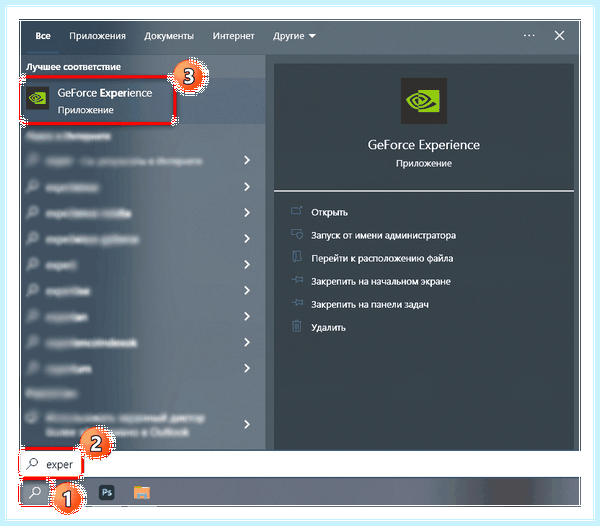Switch to the Приложения tab
Image resolution: width=600 pixels, height=526 pixels.
tap(97, 36)
